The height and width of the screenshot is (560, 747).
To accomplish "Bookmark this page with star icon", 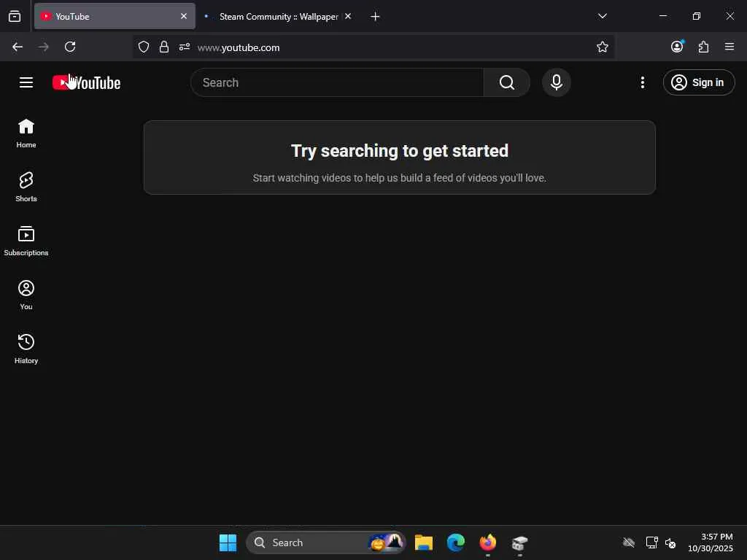I will coord(602,47).
